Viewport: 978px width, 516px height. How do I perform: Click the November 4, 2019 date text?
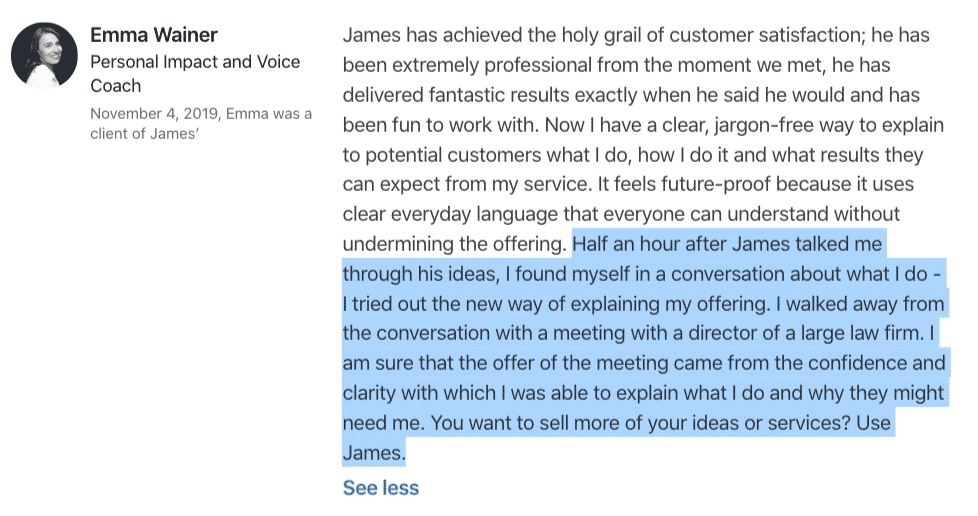[x=154, y=114]
